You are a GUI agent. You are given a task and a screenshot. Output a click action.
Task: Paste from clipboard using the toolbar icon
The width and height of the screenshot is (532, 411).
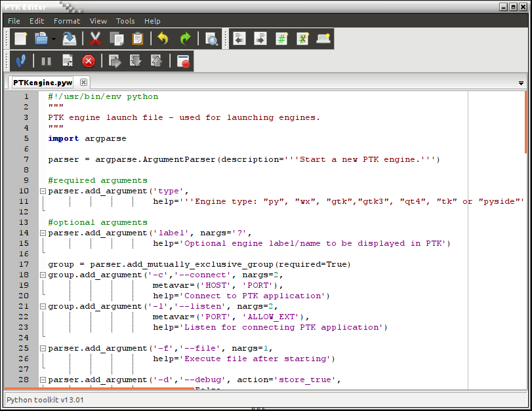(138, 39)
